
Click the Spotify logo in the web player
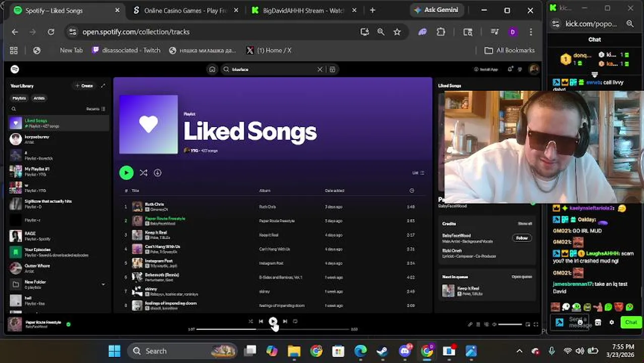tap(15, 69)
